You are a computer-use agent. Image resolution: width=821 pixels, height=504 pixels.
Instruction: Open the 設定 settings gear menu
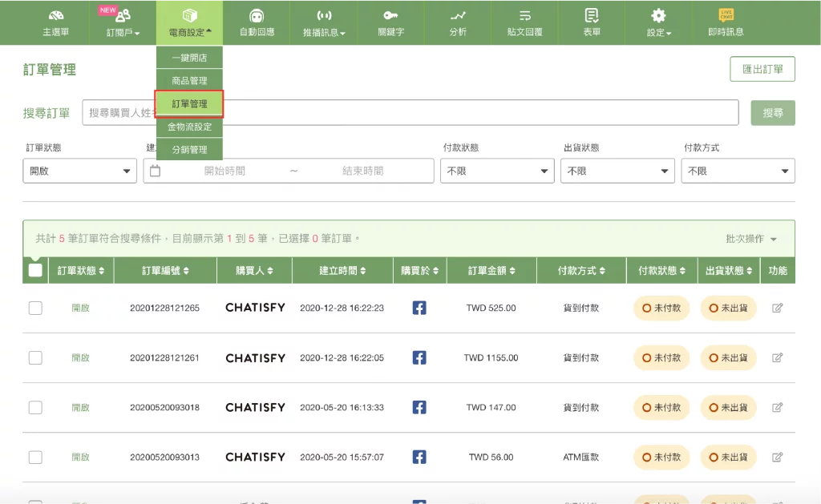coord(658,22)
